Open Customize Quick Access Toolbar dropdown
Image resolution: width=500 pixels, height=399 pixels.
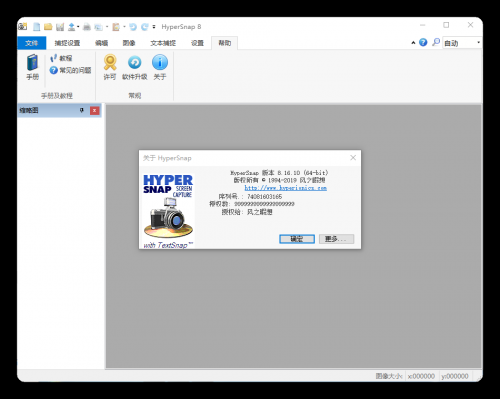[x=154, y=27]
